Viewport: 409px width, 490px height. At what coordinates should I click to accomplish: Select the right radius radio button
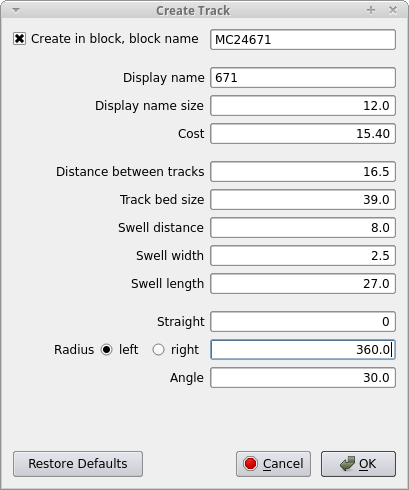[158, 350]
